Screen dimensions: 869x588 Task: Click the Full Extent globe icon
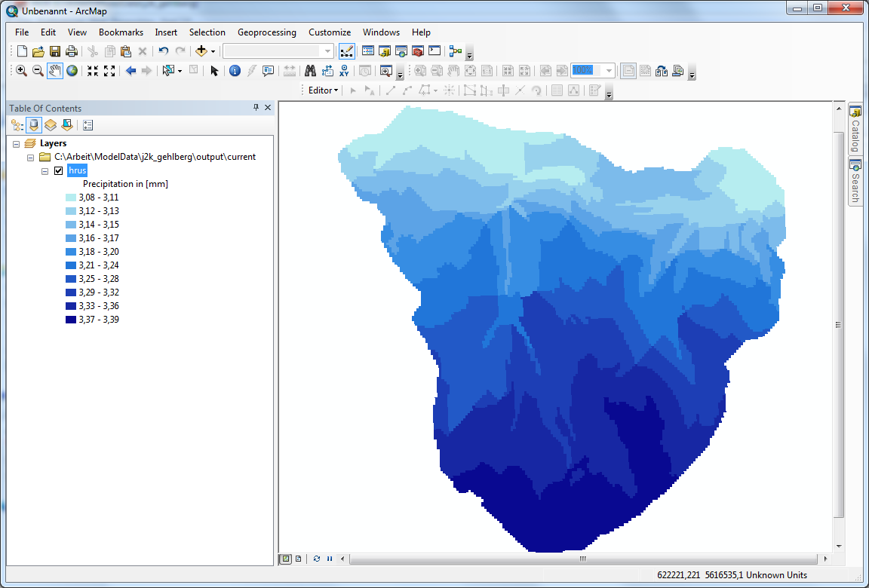coord(72,70)
